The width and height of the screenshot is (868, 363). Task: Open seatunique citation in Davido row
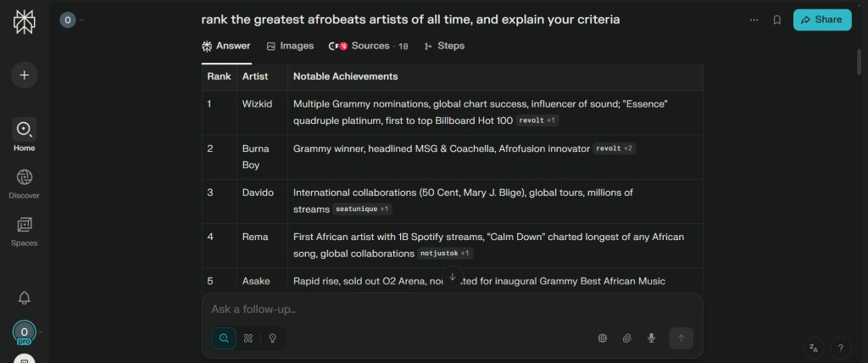coord(363,209)
